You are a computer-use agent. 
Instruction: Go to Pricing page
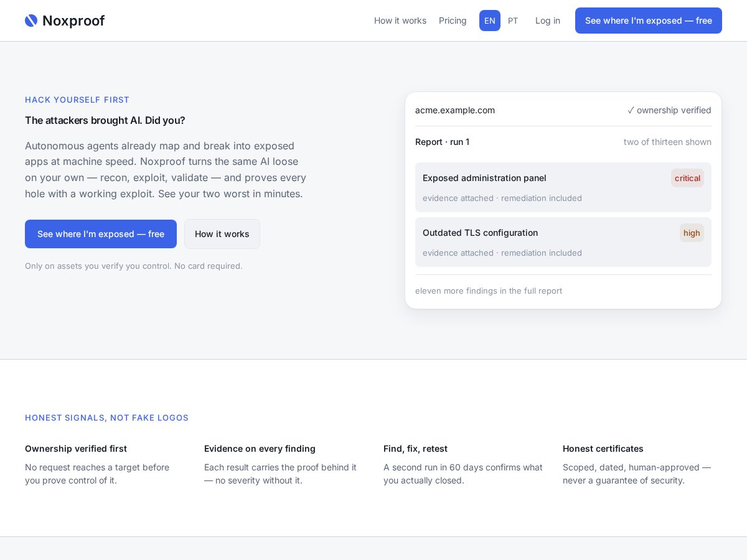tap(453, 21)
